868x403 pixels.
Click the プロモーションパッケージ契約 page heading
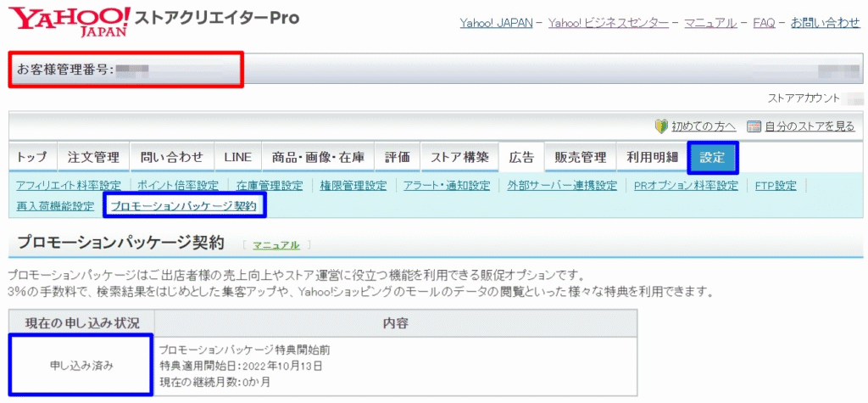coord(120,243)
